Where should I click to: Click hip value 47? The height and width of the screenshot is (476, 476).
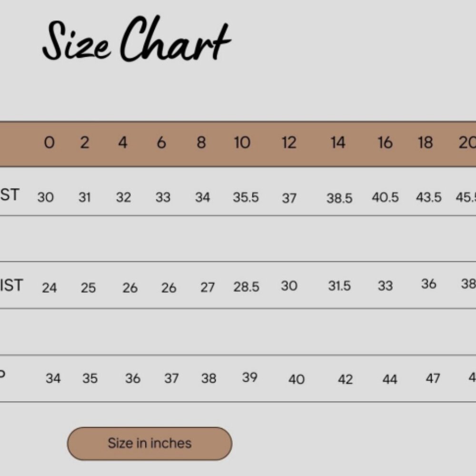coord(433,378)
